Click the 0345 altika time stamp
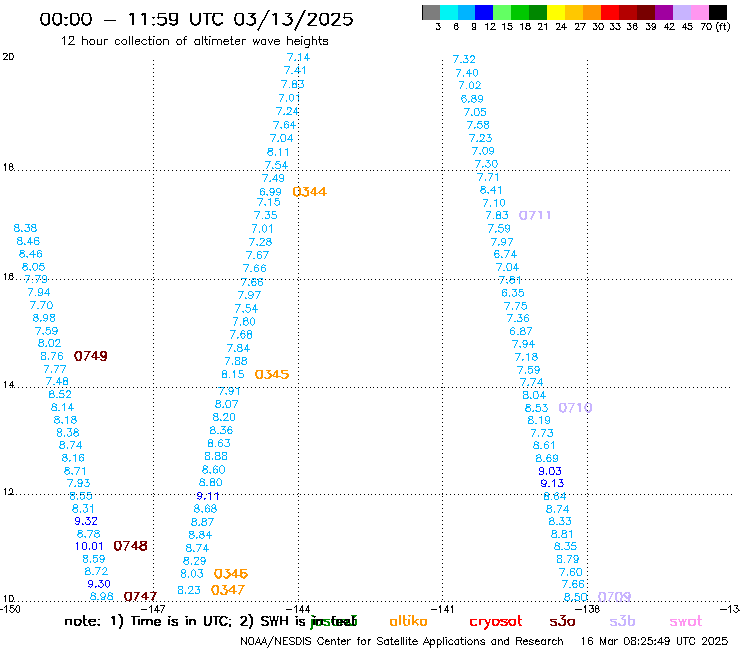Image resolution: width=740 pixels, height=650 pixels. tap(272, 374)
